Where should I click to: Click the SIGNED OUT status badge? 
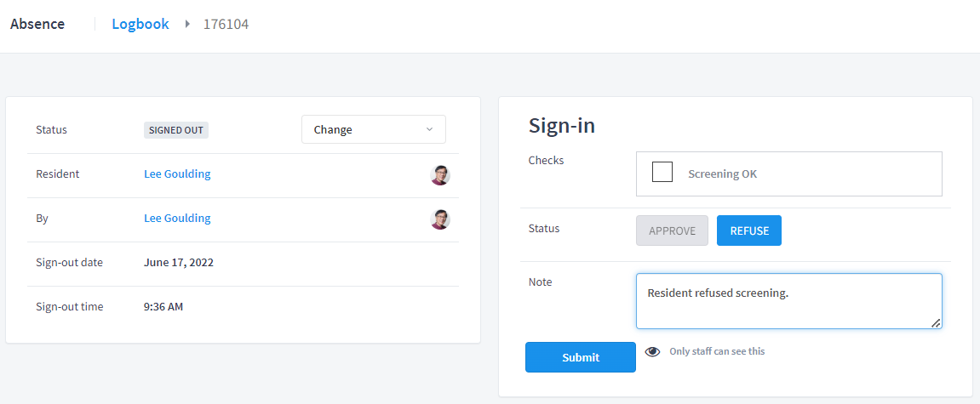click(x=176, y=130)
